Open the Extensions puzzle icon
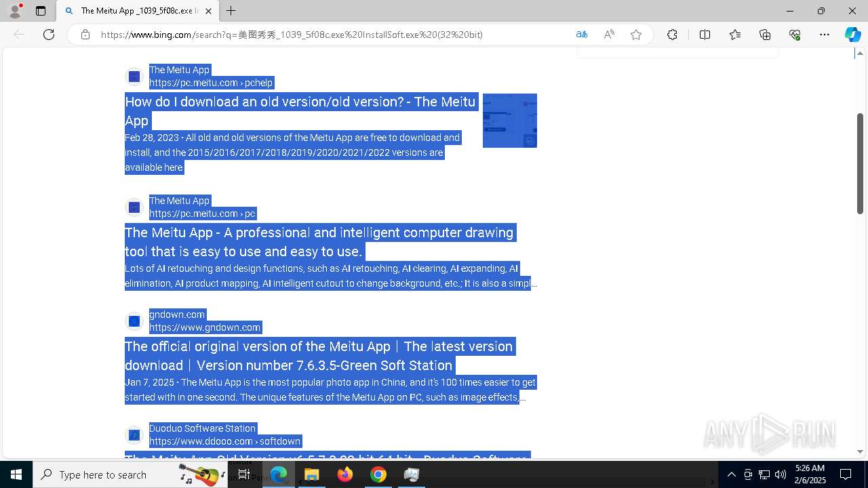868x488 pixels. click(x=672, y=35)
